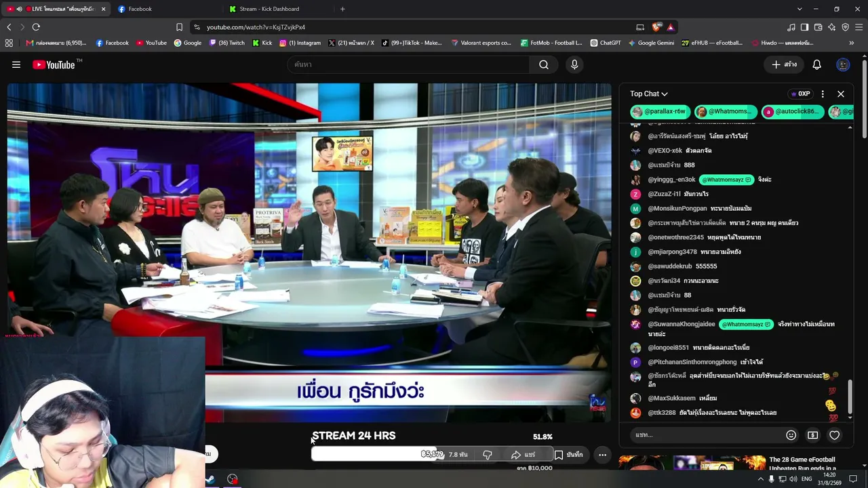Open the YouTube account avatar menu

tap(843, 64)
